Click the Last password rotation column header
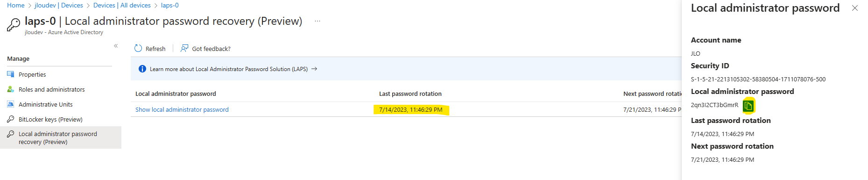868x180 pixels. [410, 94]
